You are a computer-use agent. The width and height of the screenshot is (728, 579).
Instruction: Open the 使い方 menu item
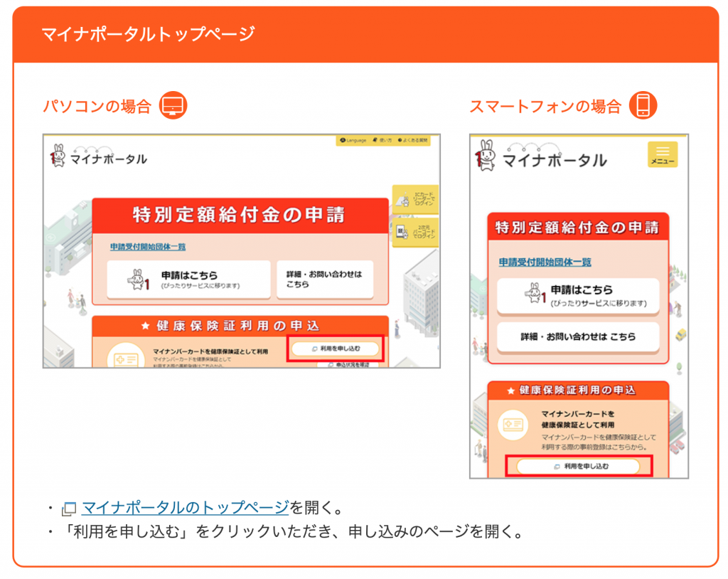click(x=382, y=141)
